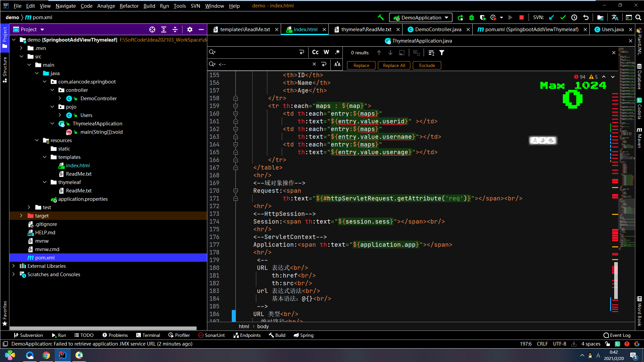Open Windows notification center
Viewport: 644px width, 362px height.
tap(633, 356)
